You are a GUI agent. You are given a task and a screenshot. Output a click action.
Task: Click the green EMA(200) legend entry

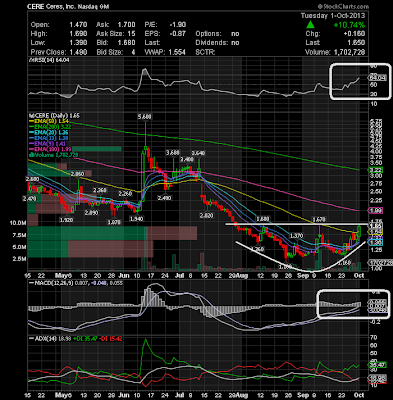click(49, 127)
